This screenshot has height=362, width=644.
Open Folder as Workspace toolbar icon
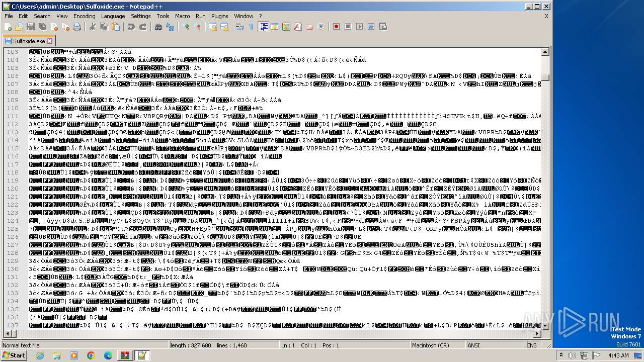point(309,27)
